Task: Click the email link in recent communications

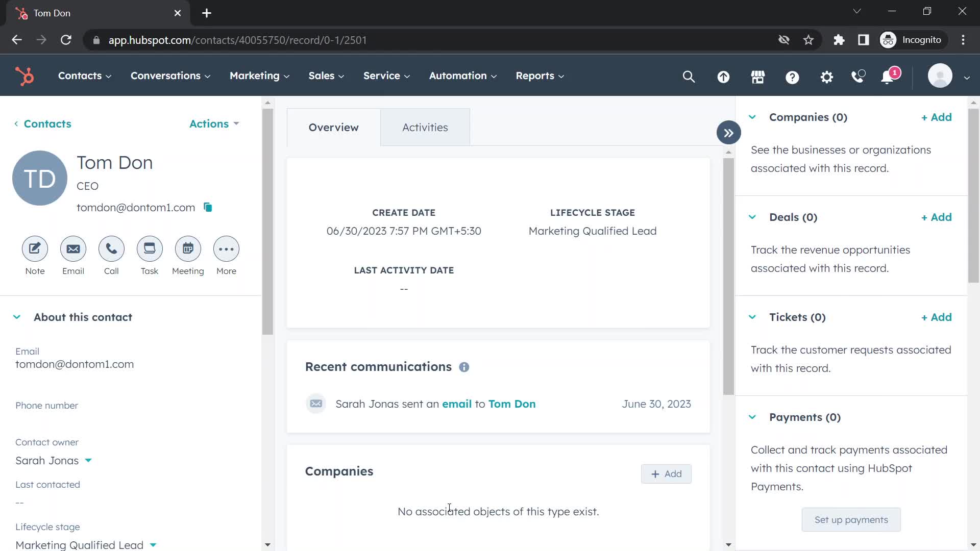Action: (x=456, y=404)
